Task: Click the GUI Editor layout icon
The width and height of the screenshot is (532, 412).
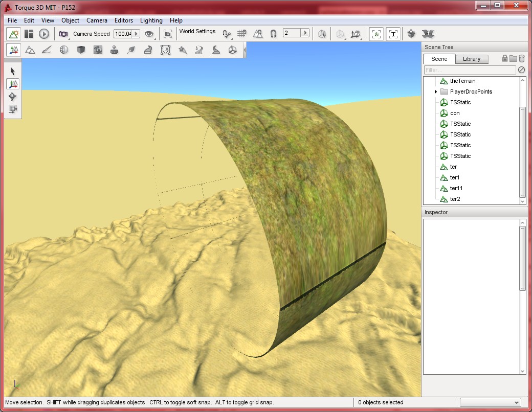Action: 29,34
